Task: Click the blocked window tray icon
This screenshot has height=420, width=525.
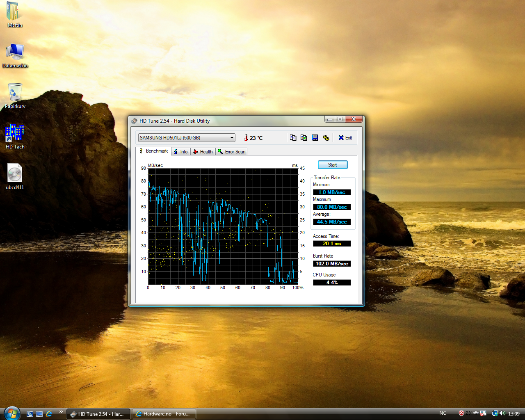Action: point(483,413)
